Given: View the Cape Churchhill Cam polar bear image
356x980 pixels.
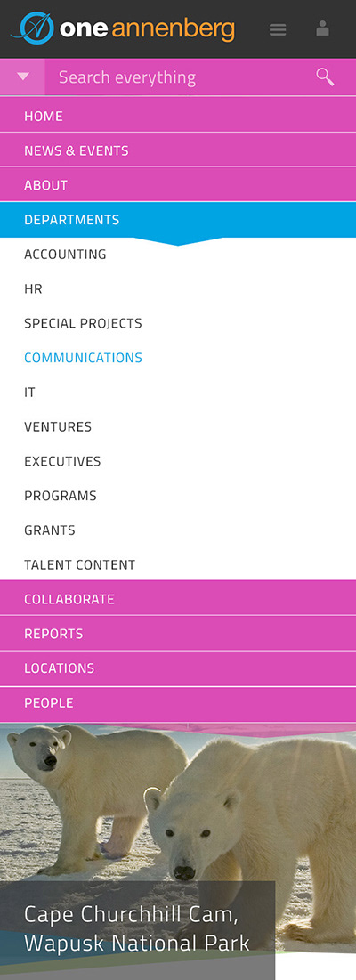Looking at the screenshot, I should click(x=178, y=851).
